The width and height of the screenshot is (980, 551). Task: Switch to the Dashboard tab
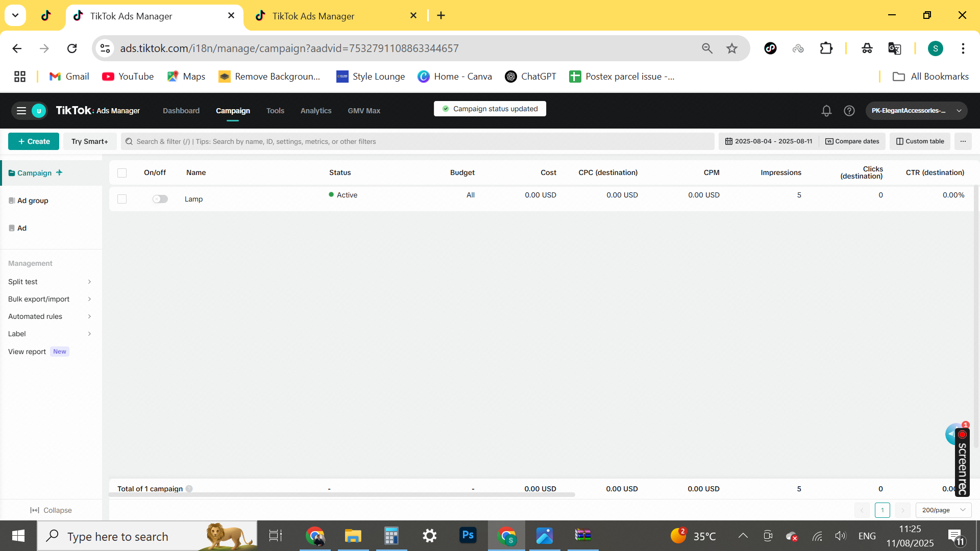[x=181, y=111]
